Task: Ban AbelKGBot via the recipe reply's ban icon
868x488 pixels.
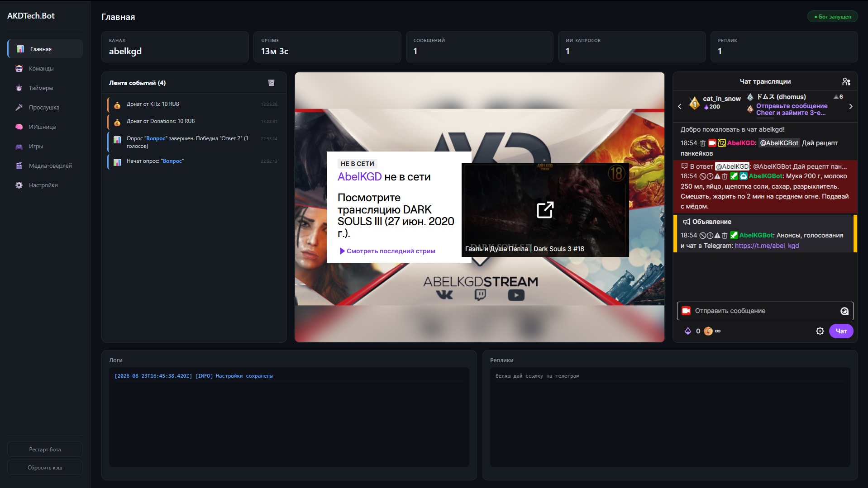Action: pos(702,176)
